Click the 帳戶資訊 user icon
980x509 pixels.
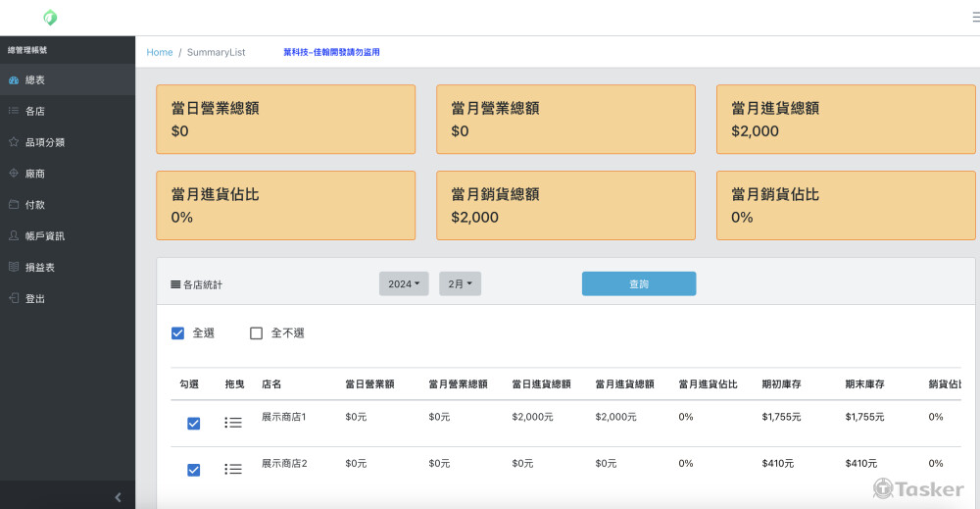[x=14, y=236]
